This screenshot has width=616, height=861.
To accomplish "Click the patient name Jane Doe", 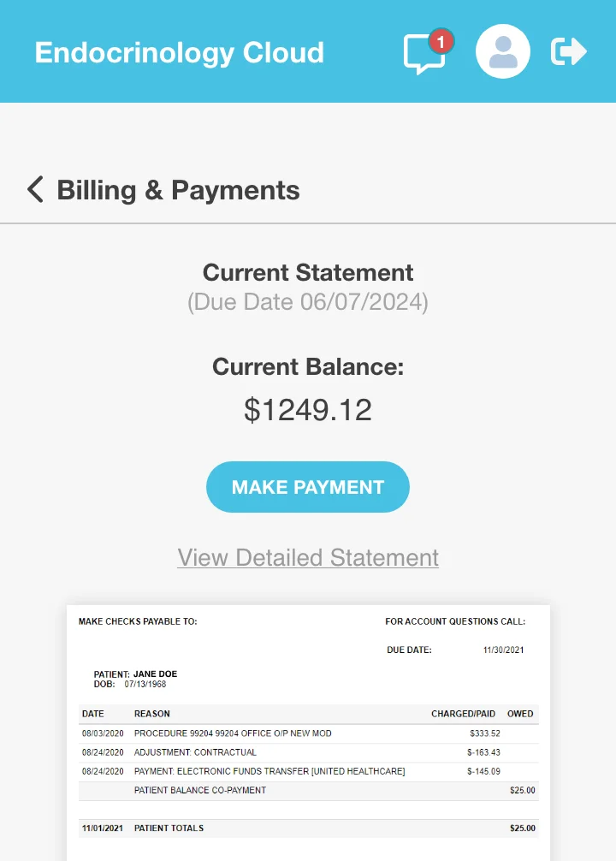I will point(155,674).
